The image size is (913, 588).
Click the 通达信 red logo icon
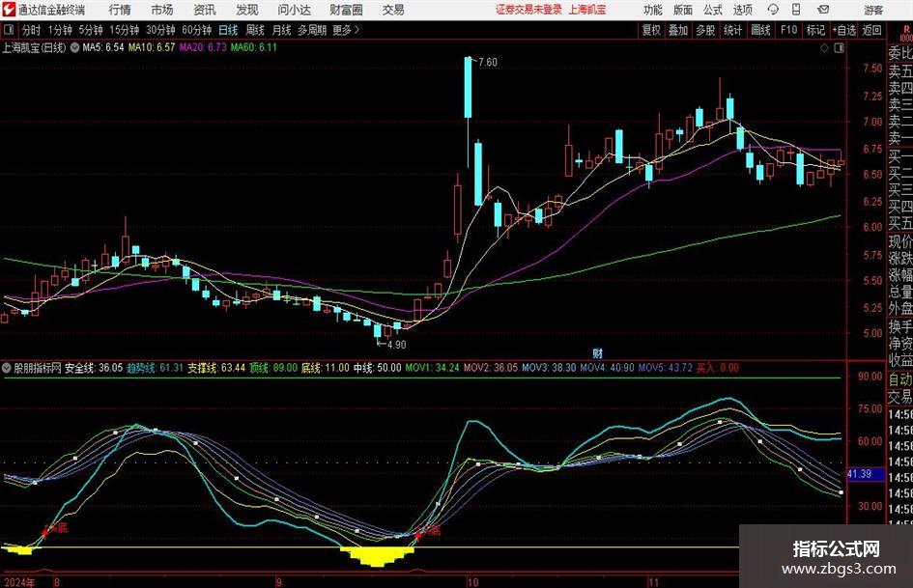point(9,10)
